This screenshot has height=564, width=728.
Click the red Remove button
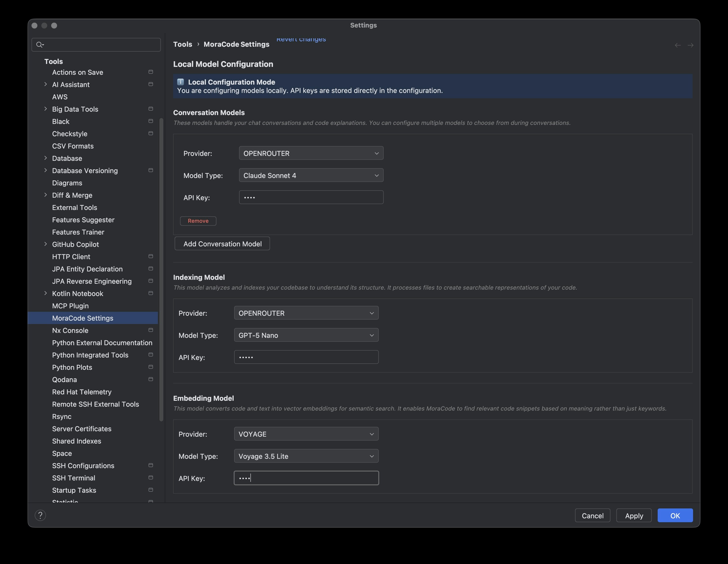198,221
